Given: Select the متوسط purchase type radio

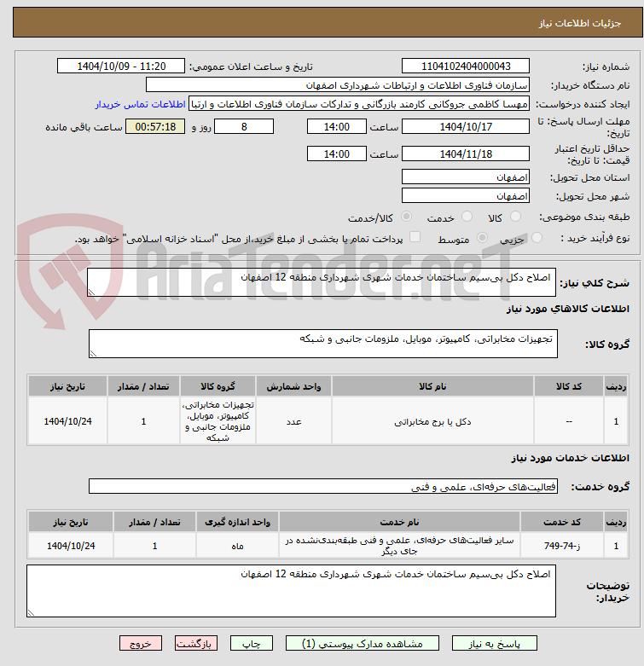Looking at the screenshot, I should [x=482, y=238].
